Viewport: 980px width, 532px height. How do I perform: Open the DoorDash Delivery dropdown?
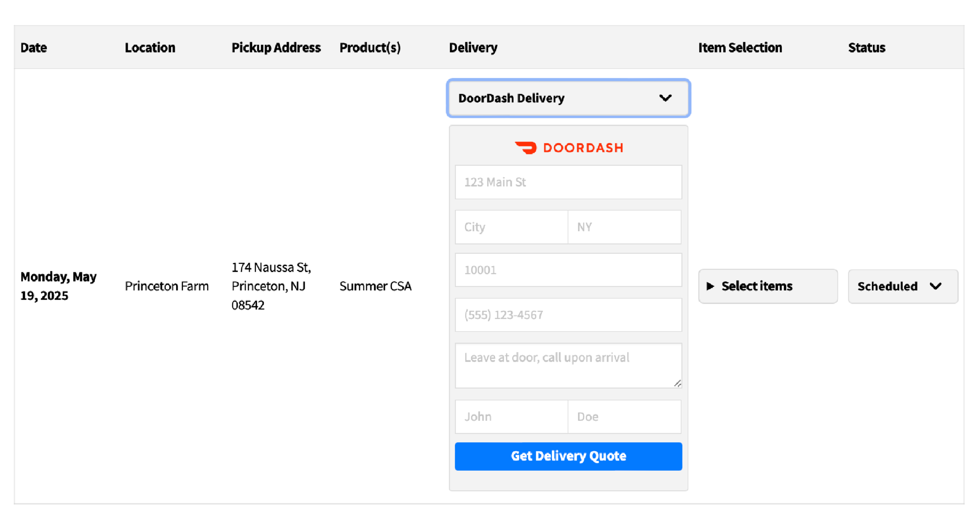pos(568,98)
